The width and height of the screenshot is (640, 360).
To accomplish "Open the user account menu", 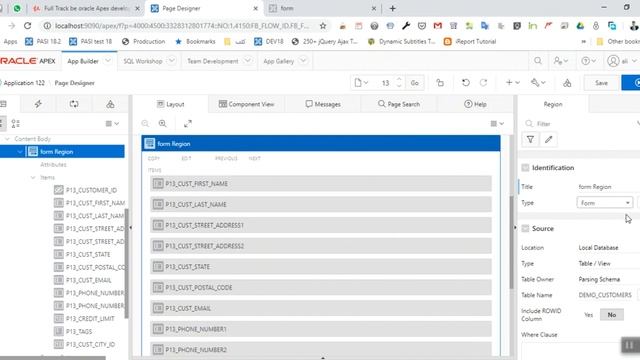I will (x=622, y=61).
